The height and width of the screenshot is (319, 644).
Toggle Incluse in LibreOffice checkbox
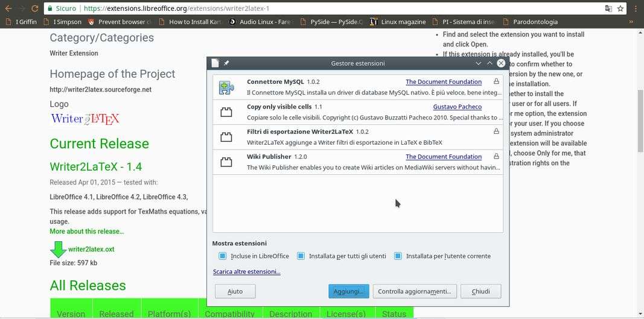click(222, 256)
